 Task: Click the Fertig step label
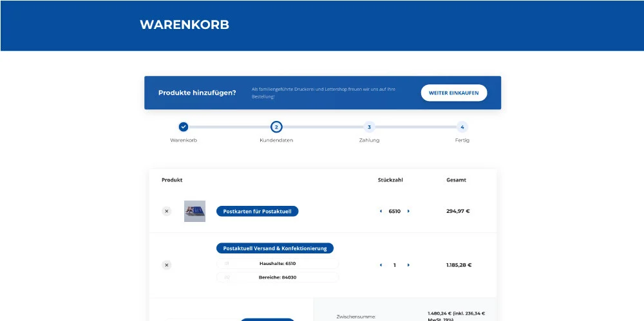[462, 140]
